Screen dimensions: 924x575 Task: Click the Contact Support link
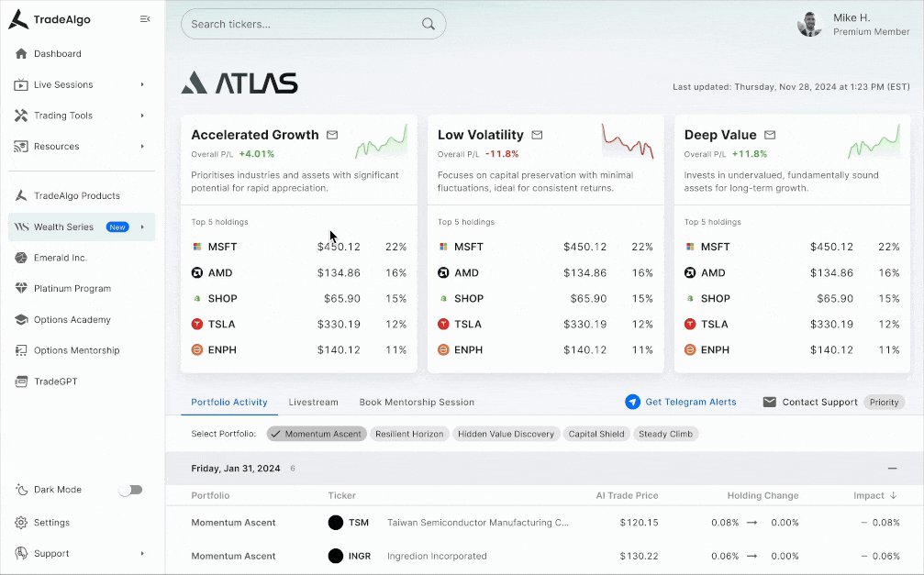click(819, 402)
